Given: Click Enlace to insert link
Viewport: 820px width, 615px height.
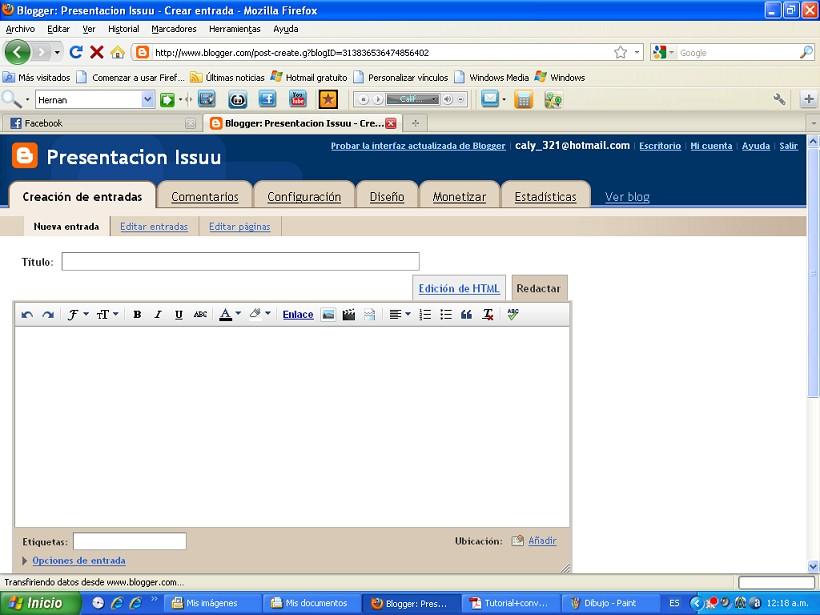Looking at the screenshot, I should click(x=298, y=314).
